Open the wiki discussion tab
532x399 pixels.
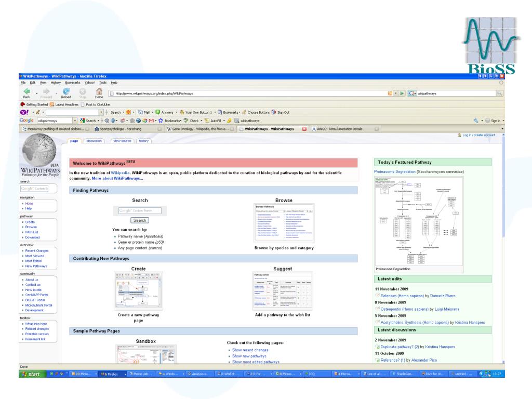tap(94, 141)
